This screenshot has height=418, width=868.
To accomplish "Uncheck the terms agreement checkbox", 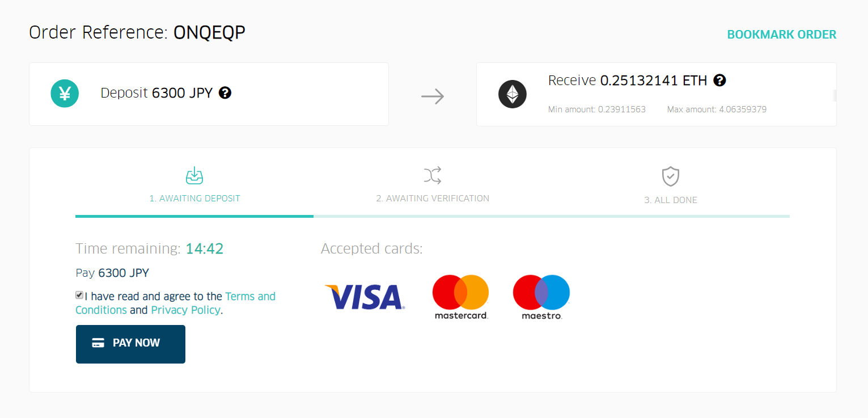I will tap(79, 295).
